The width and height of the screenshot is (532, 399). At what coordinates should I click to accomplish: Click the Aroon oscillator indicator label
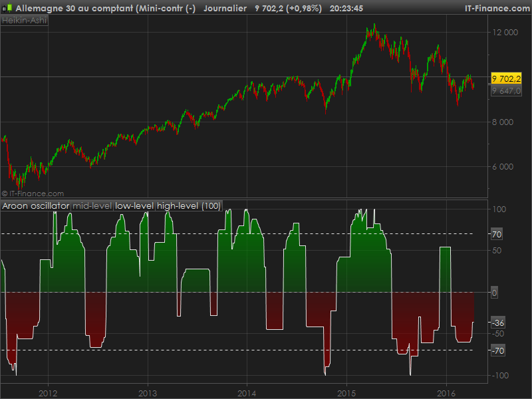click(36, 206)
